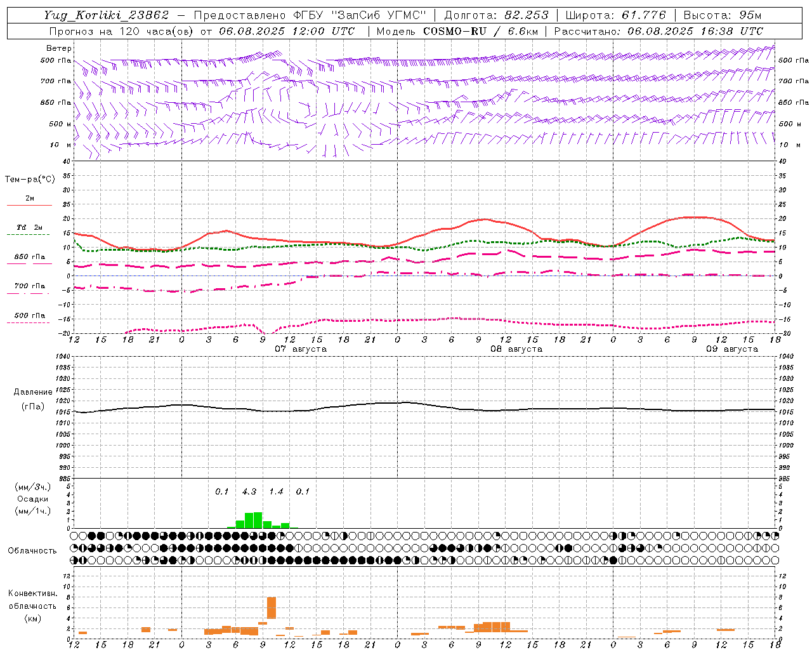Click the (мм/1ч.) precipitation unit label

(33, 511)
